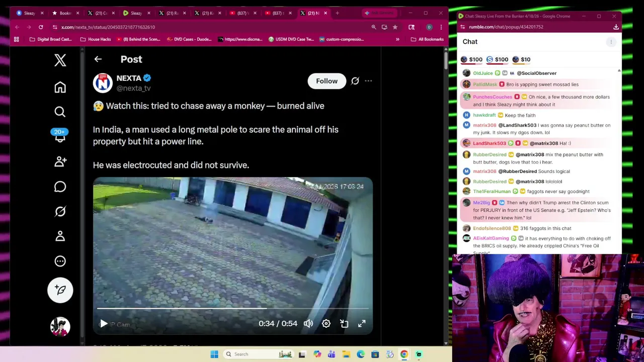Click first $100 rant chip
This screenshot has width=644, height=362.
click(x=472, y=59)
